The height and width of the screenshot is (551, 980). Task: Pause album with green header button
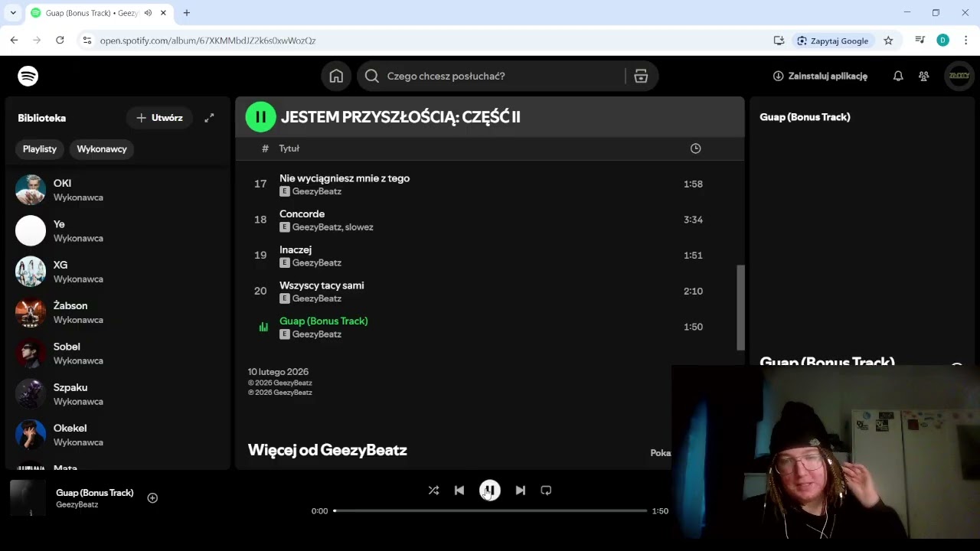click(x=260, y=117)
